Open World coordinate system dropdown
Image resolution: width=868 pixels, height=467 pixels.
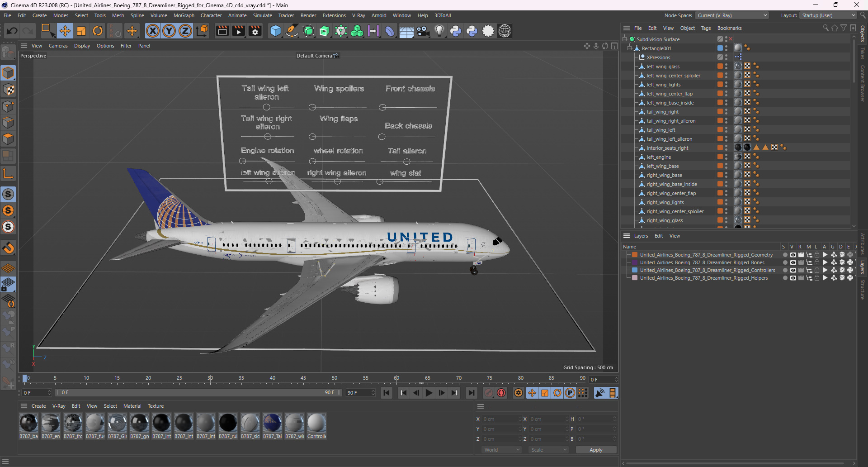502,450
